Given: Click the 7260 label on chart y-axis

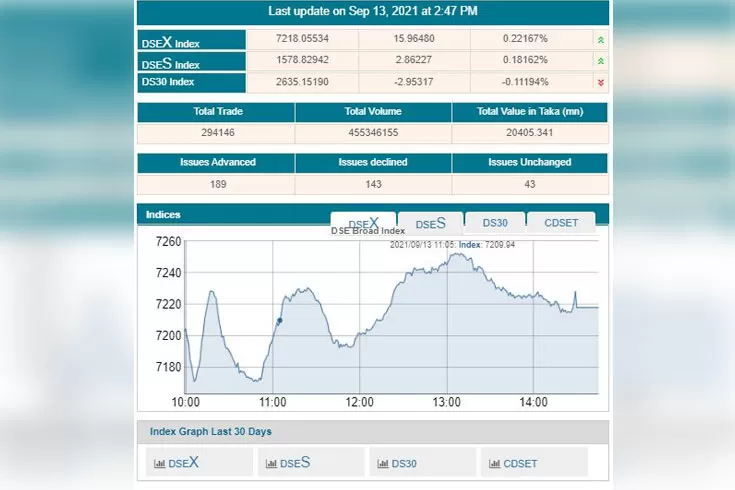Looking at the screenshot, I should pos(168,242).
